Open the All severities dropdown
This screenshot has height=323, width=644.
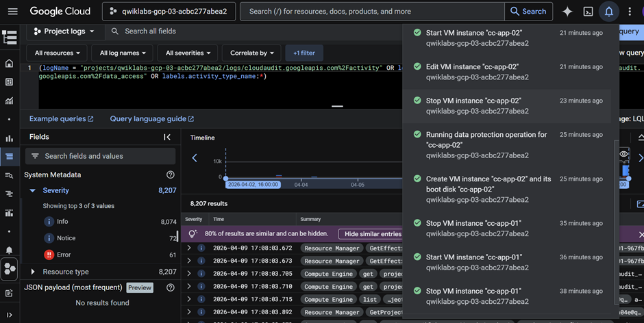[x=187, y=53]
